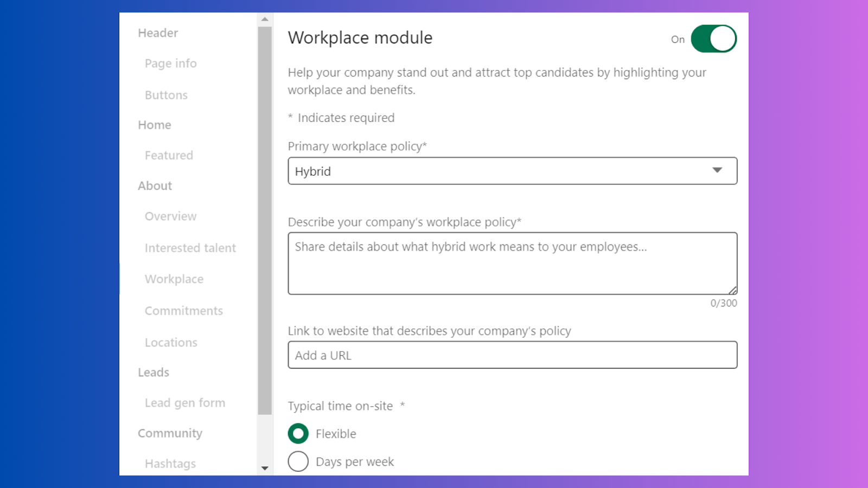
Task: Select the Flexible radio option
Action: 298,434
